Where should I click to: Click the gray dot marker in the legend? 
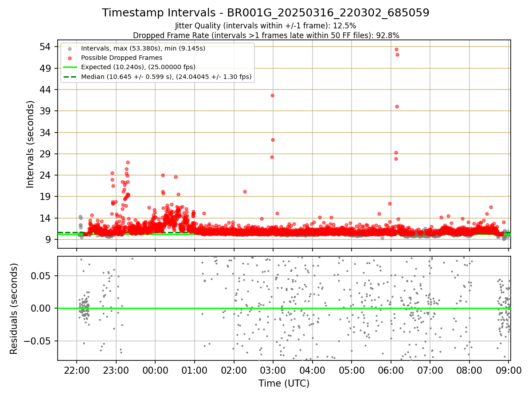70,48
